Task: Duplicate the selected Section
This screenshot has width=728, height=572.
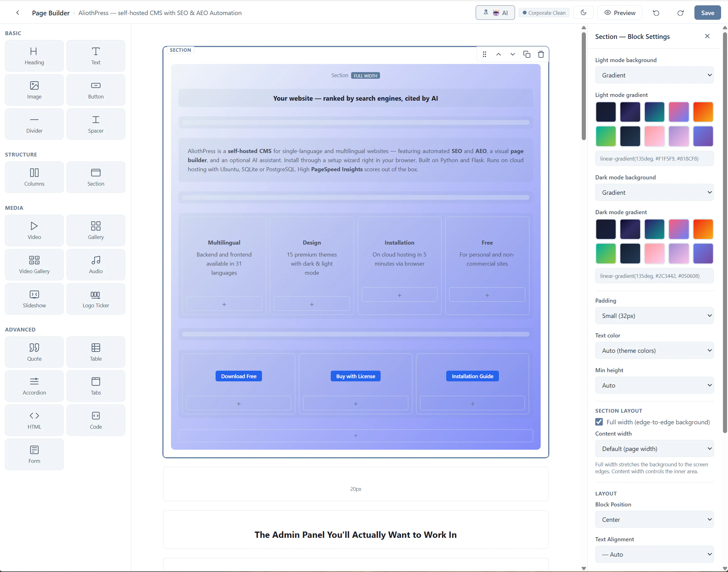Action: [x=526, y=54]
